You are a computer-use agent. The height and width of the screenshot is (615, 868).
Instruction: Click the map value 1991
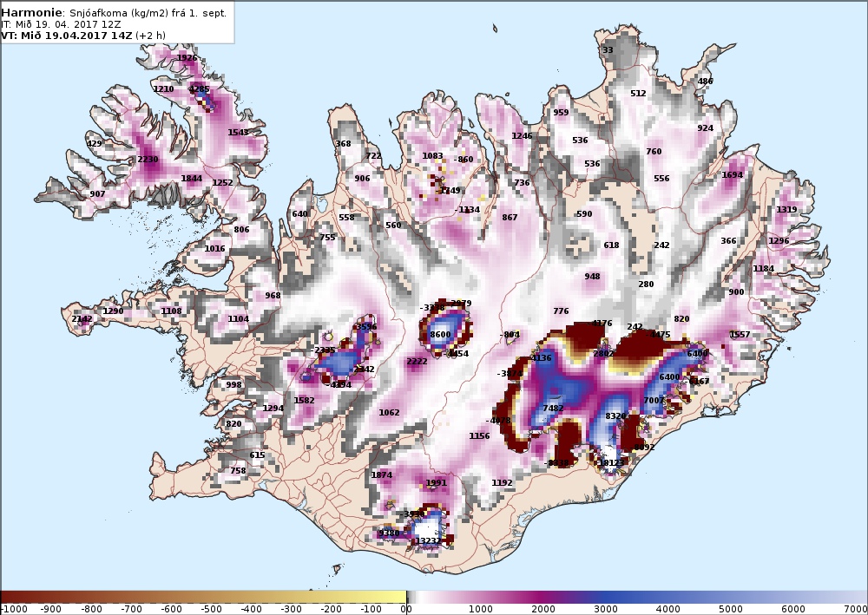tap(437, 482)
